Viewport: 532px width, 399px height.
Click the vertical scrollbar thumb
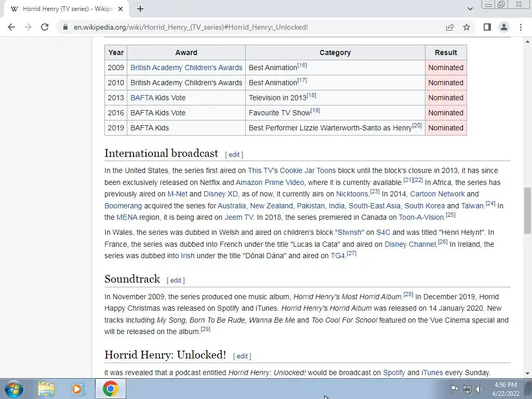[x=528, y=210]
